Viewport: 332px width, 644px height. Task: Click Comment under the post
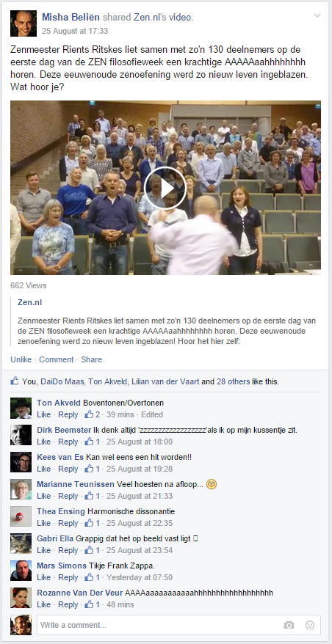coord(57,359)
